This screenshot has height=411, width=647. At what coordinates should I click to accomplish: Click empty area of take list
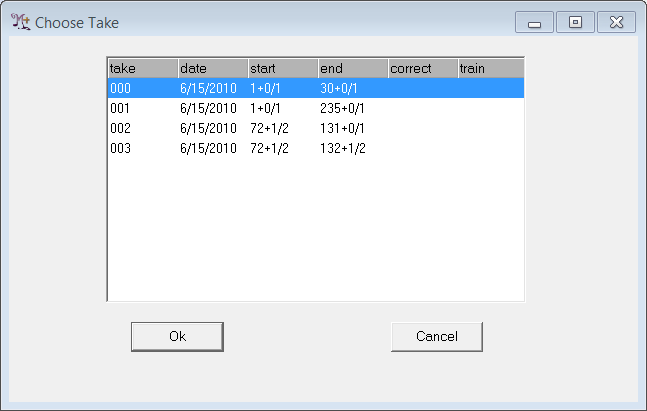coord(315,230)
